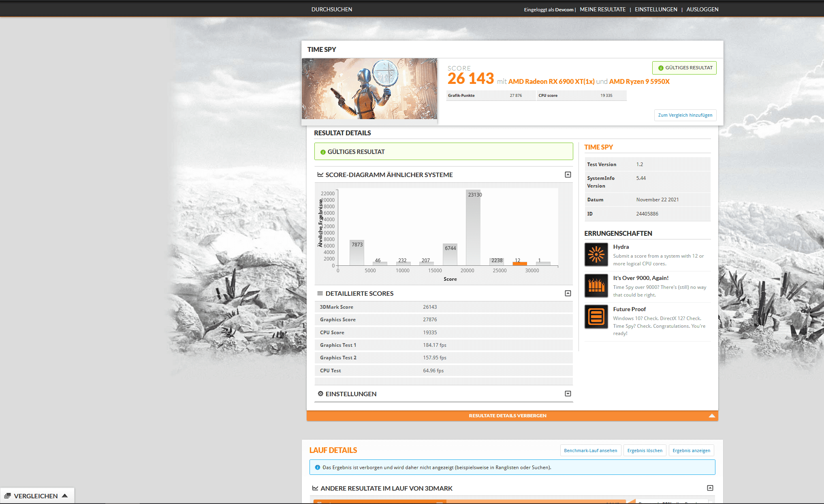Expand the Einstellungen section
Viewport: 824px width, 504px height.
click(568, 394)
